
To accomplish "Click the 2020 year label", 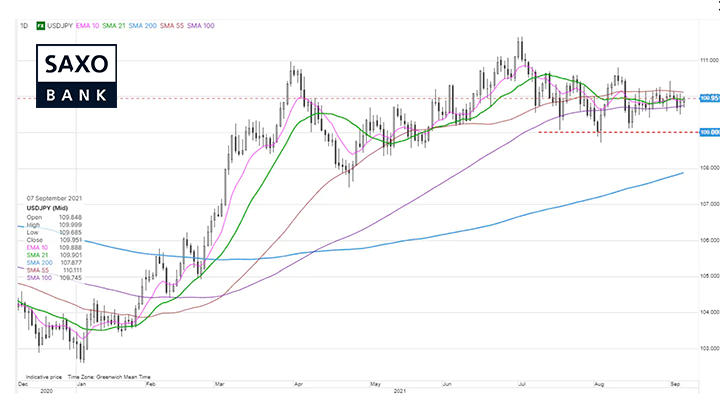I will coord(46,391).
